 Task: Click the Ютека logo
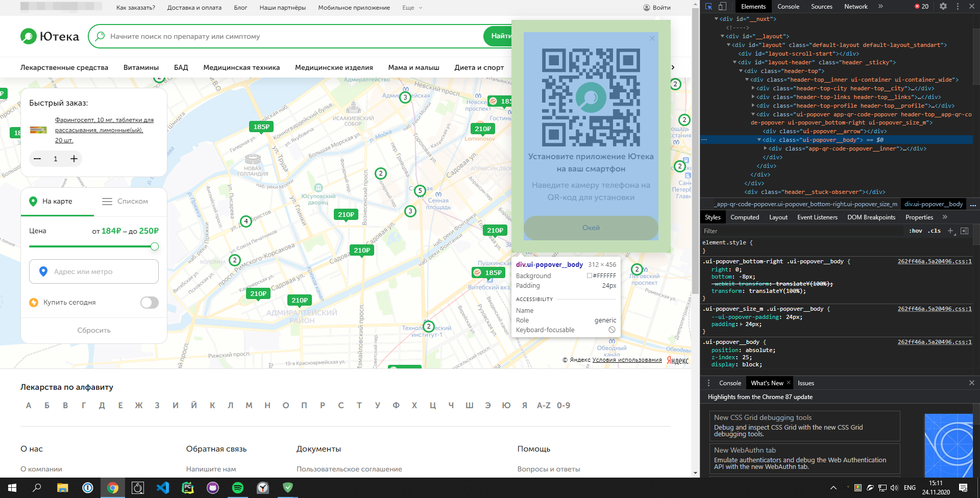click(x=48, y=36)
